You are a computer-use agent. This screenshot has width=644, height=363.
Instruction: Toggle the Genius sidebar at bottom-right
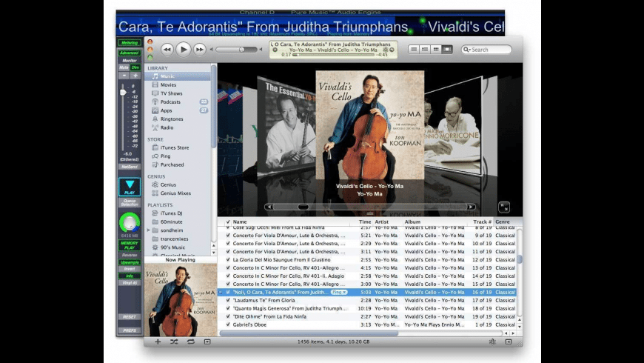coord(509,342)
